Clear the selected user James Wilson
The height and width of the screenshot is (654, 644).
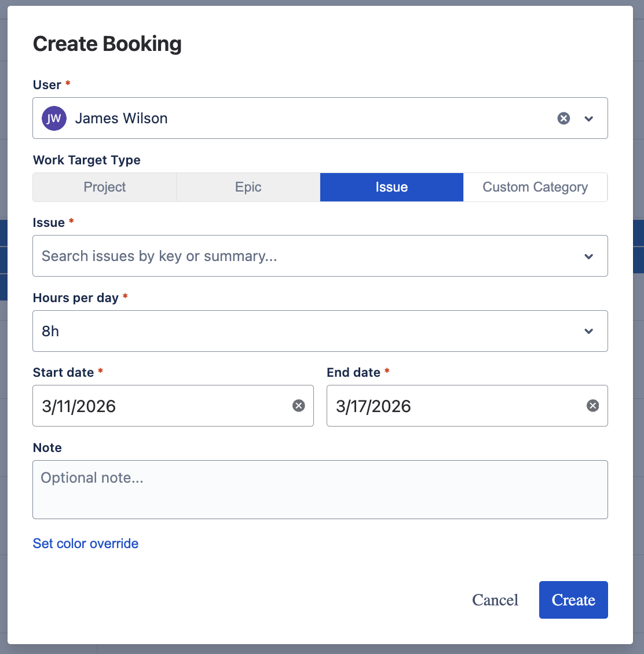point(563,118)
